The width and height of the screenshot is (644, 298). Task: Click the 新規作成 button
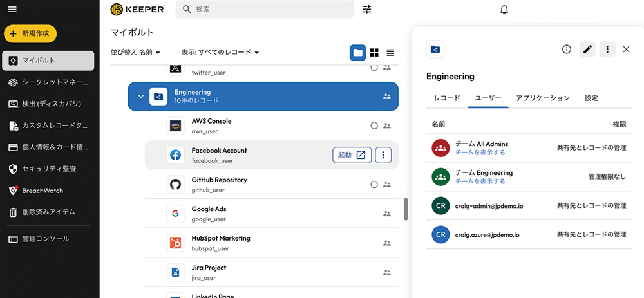(30, 33)
